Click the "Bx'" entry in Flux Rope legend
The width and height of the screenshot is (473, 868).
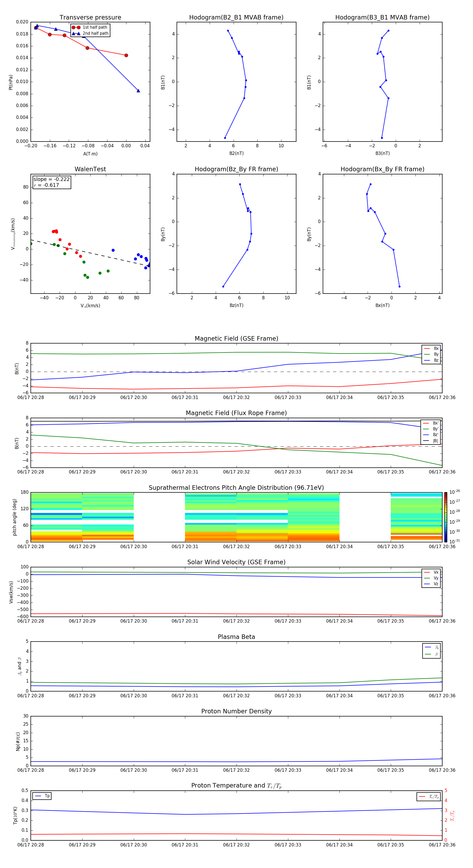tap(431, 423)
